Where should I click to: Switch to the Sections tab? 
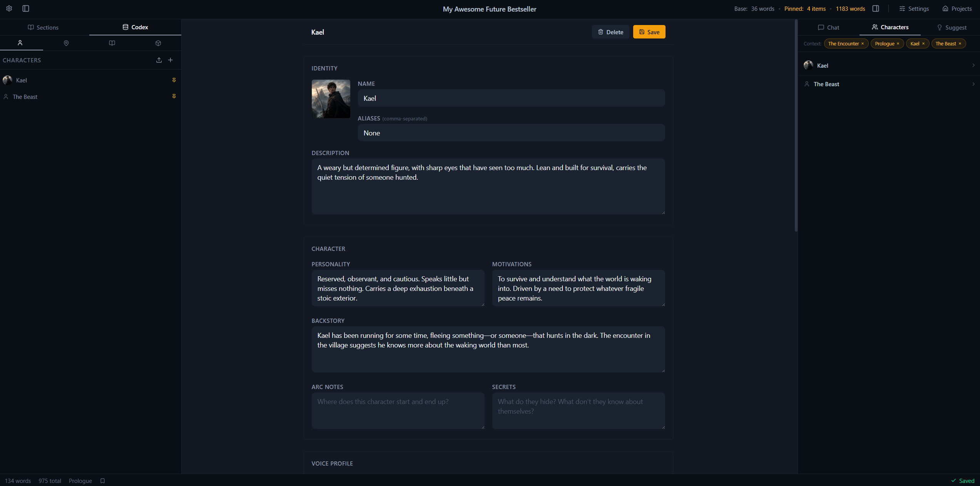(43, 27)
